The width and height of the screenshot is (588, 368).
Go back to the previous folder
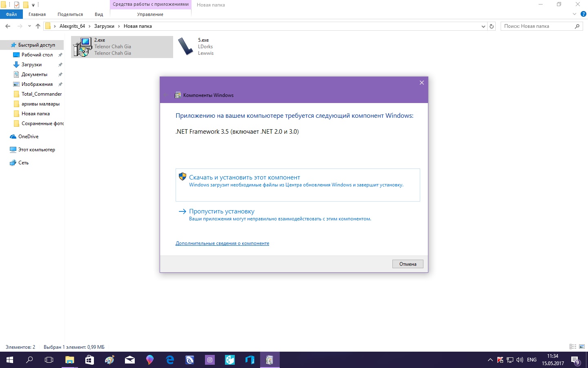pos(8,26)
